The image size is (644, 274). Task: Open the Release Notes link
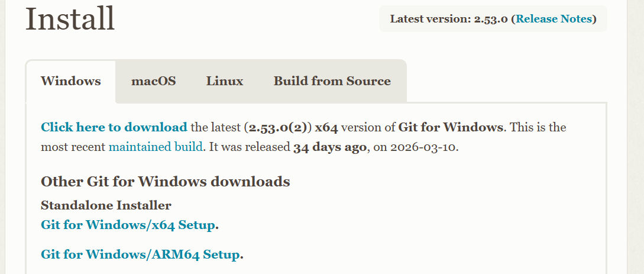click(554, 19)
